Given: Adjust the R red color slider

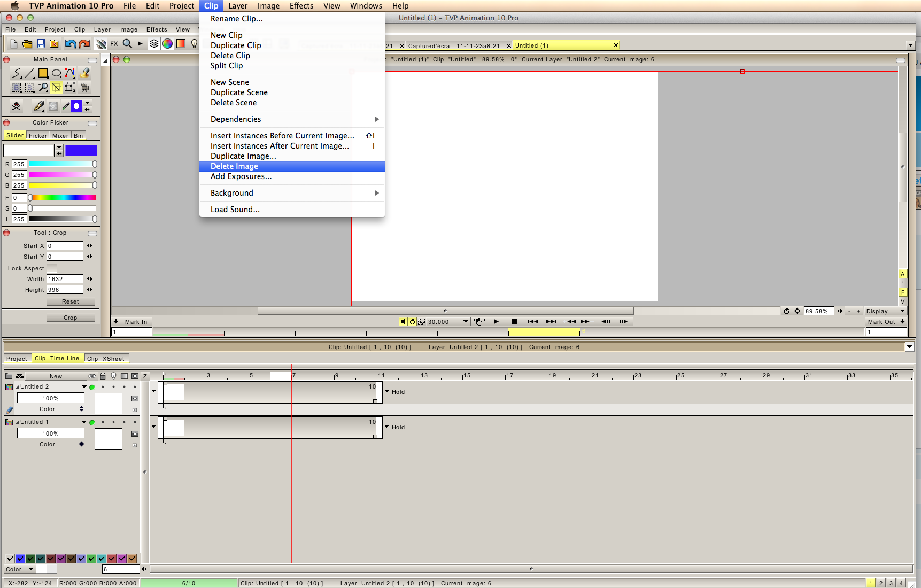Looking at the screenshot, I should coord(63,164).
